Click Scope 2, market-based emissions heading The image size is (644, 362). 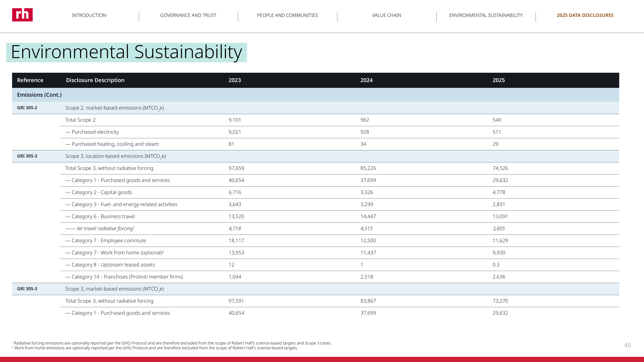click(114, 108)
